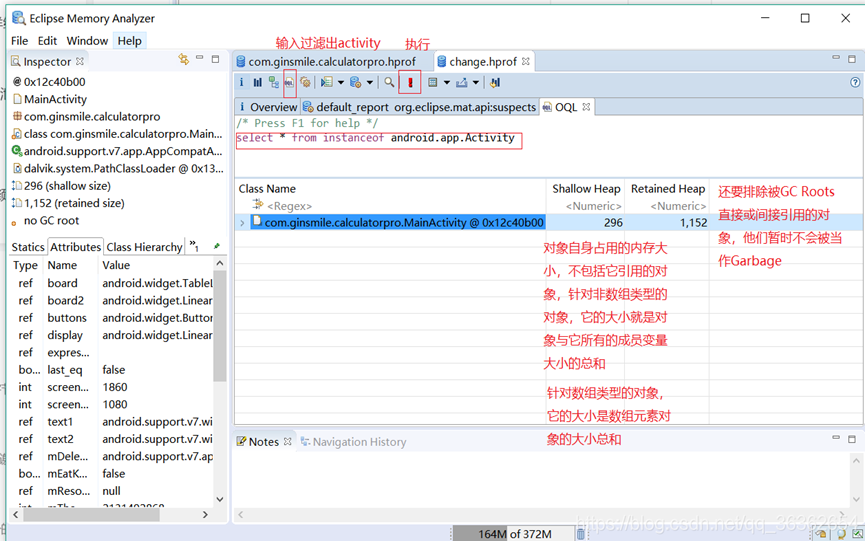The image size is (865, 541).
Task: Open the Thread Overview gear icon
Action: click(305, 82)
